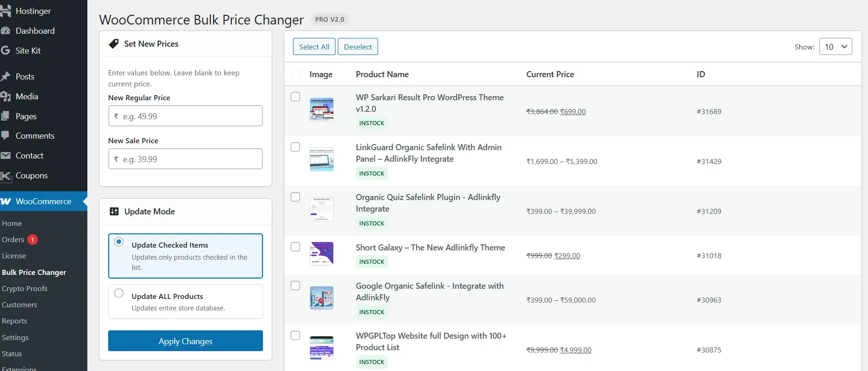Open the Reports submenu item

tap(14, 321)
